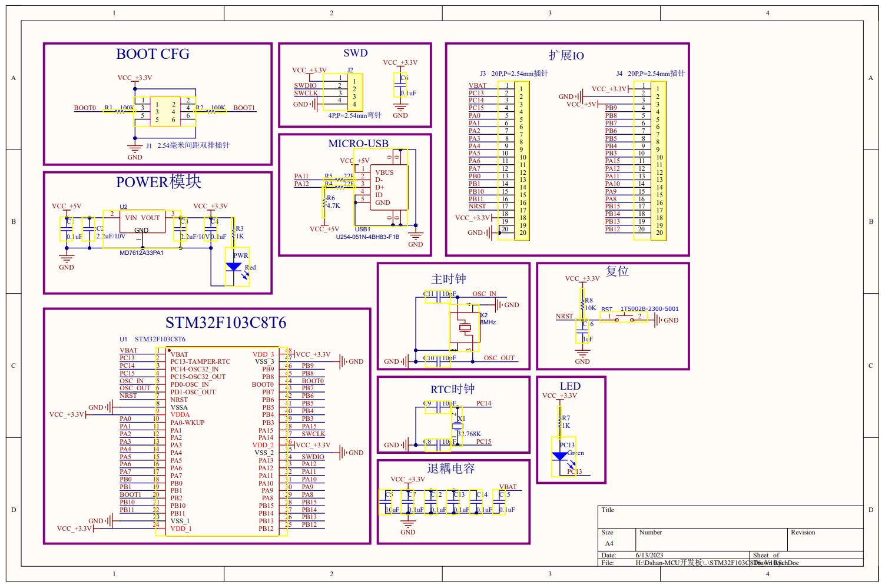This screenshot has width=885, height=588.
Task: Select capacitor C16 1uF in reset block
Action: (583, 332)
